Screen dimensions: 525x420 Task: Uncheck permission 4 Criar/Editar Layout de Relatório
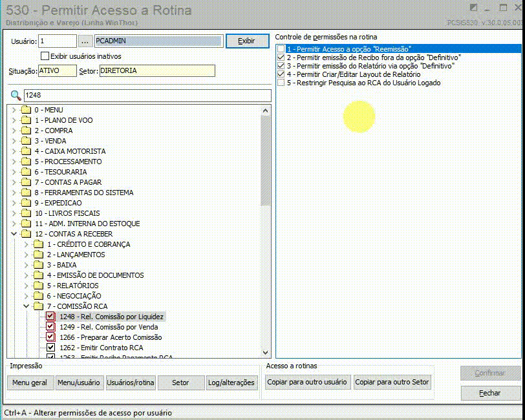[281, 74]
